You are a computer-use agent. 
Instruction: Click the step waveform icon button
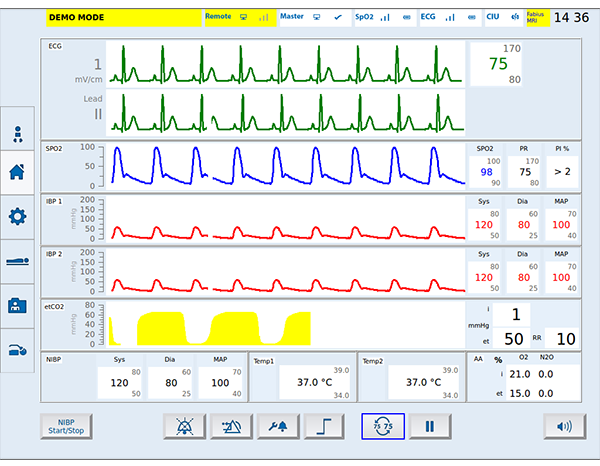click(326, 426)
